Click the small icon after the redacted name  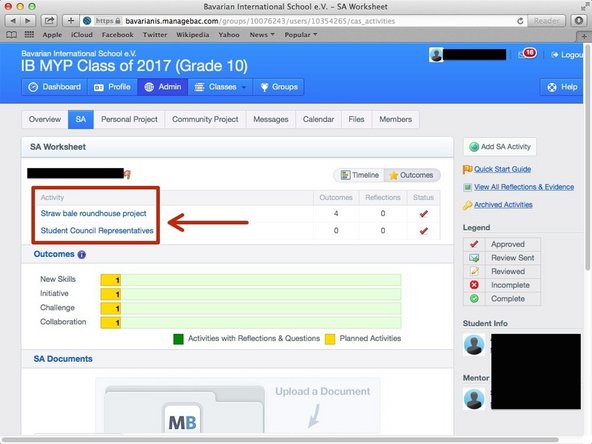tap(128, 174)
